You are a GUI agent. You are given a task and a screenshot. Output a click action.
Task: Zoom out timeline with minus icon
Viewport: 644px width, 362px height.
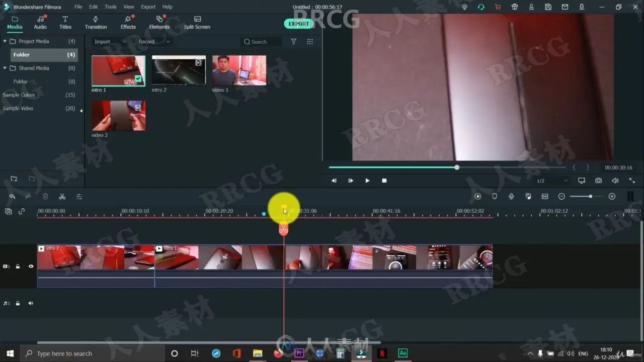click(x=561, y=197)
